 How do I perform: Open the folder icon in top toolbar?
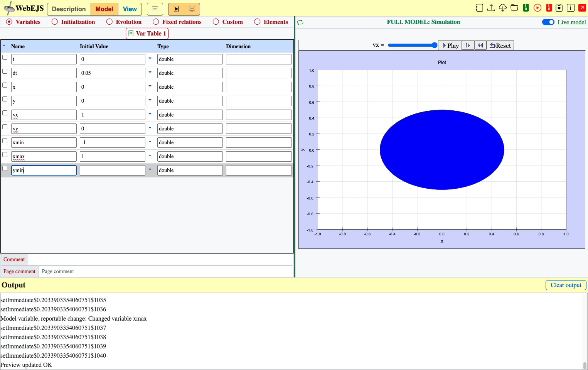(514, 8)
